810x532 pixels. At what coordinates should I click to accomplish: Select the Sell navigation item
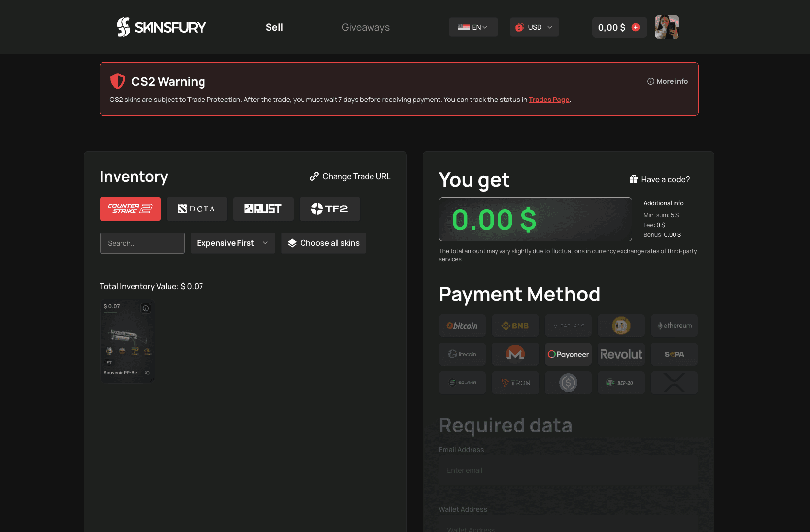coord(274,27)
